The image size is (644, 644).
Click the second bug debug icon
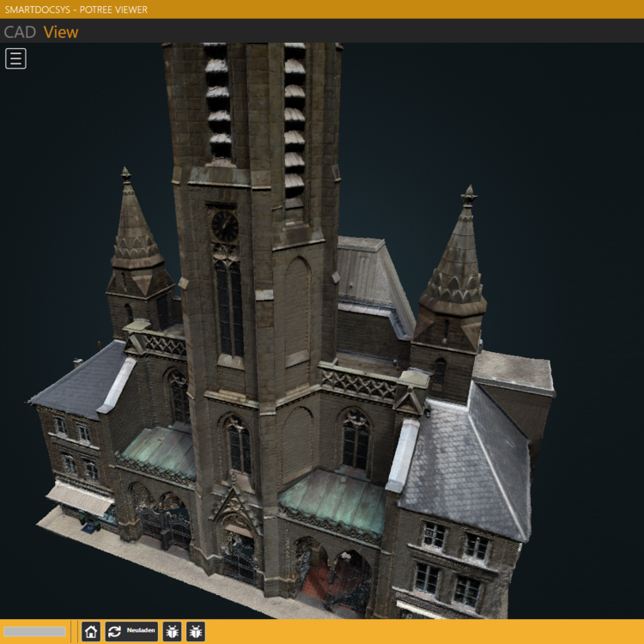point(196,632)
